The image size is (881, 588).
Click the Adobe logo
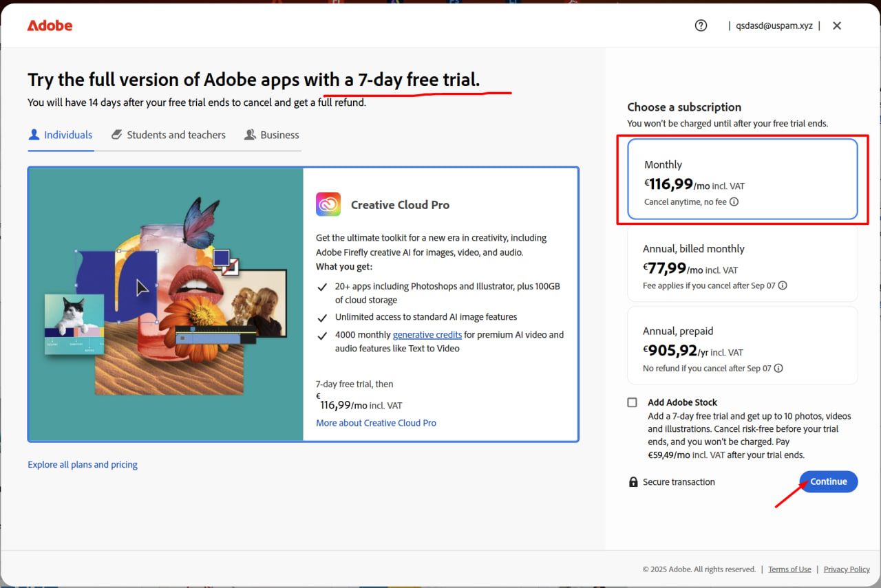click(50, 25)
